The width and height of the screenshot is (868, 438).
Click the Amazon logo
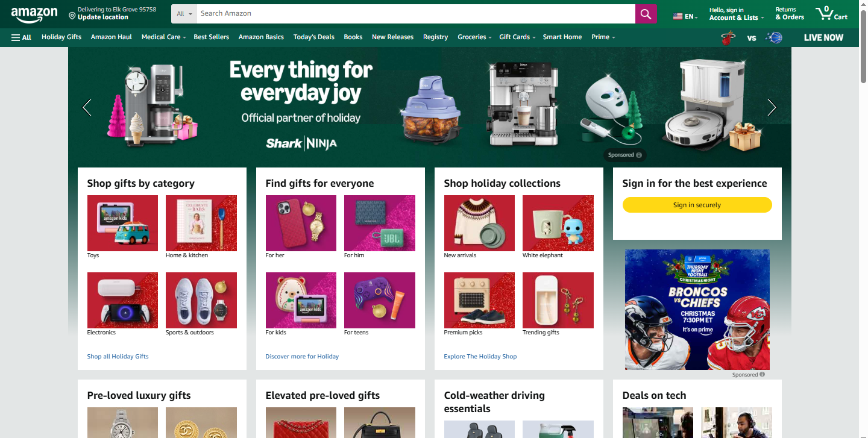(34, 13)
